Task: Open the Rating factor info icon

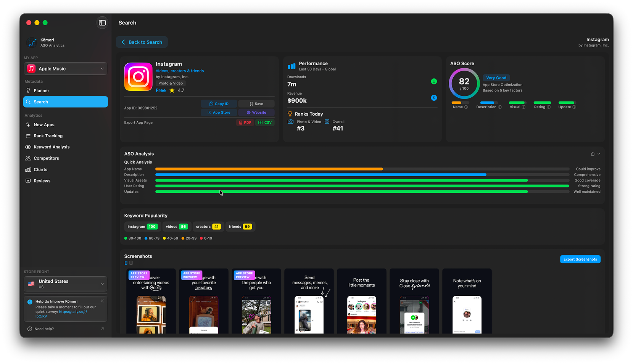Action: pos(549,107)
